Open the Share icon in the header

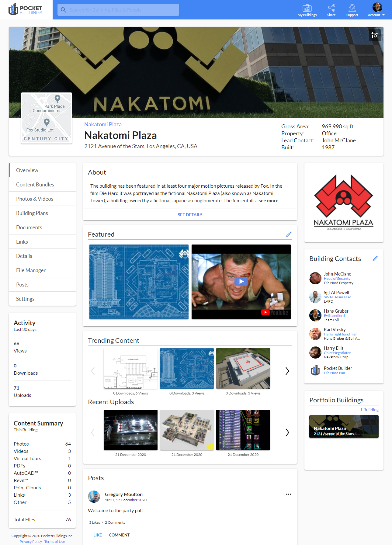coord(331,10)
